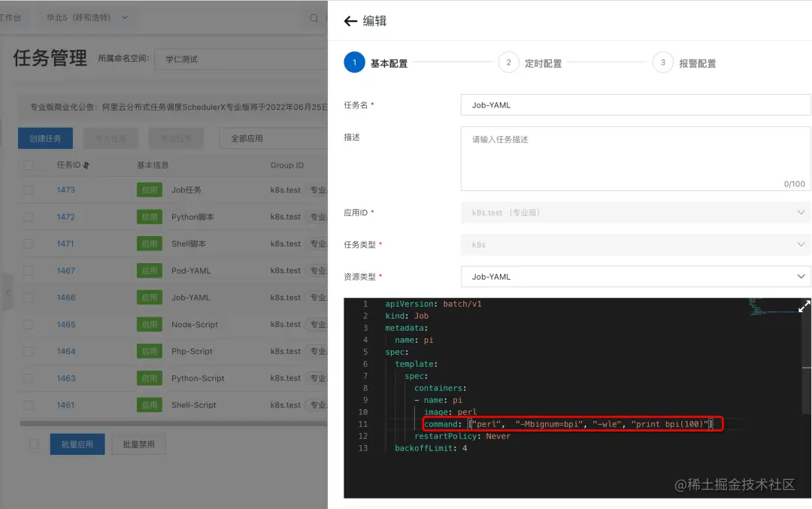Click the 基本信息 column header
Viewport: 812px width, 509px height.
pyautogui.click(x=153, y=165)
